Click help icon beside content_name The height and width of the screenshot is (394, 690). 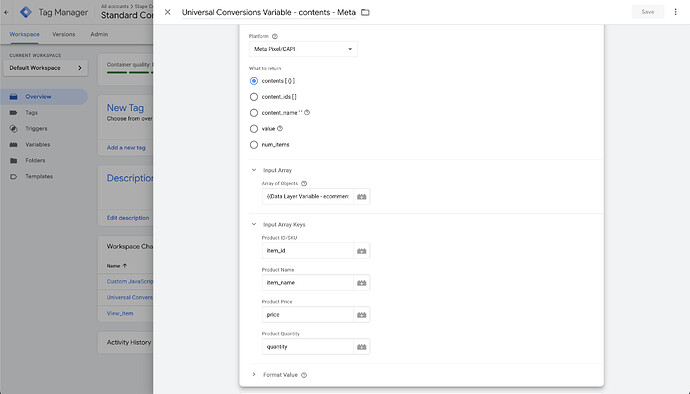307,113
